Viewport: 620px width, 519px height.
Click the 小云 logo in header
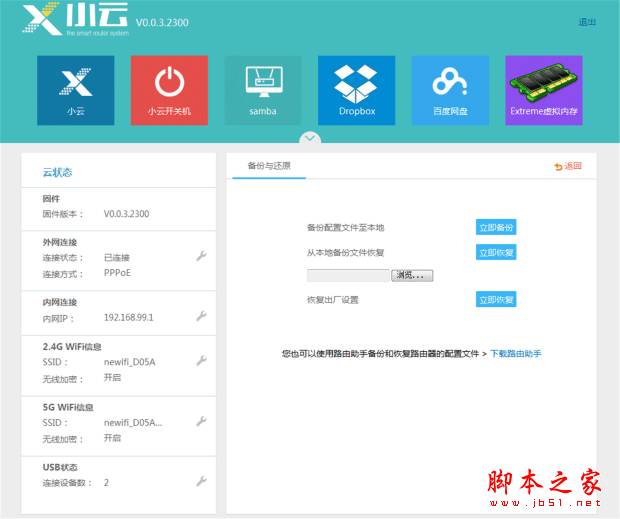pos(75,19)
